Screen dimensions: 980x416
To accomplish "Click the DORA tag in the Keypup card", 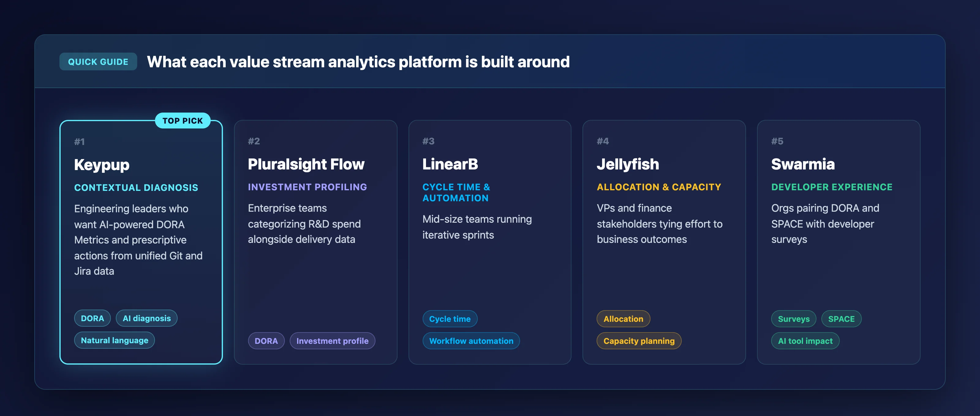I will (92, 318).
